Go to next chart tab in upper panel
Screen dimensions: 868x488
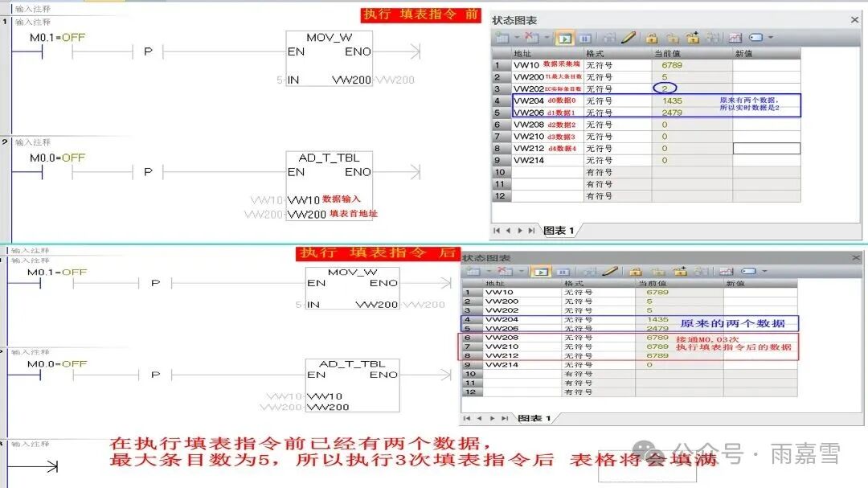520,231
